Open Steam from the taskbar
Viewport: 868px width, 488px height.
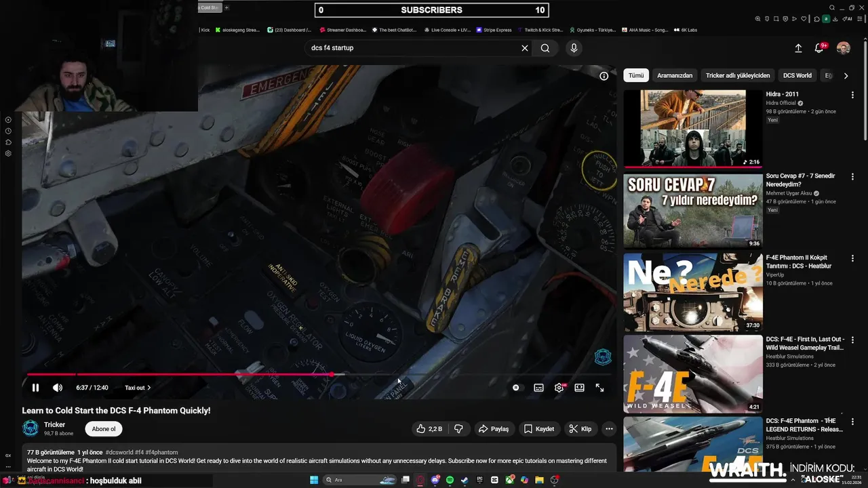coord(465,480)
